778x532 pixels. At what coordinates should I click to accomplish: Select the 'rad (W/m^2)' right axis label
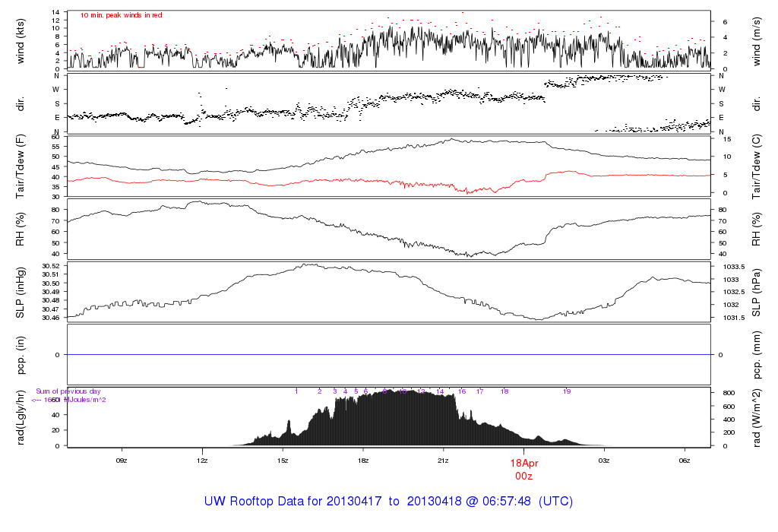757,417
